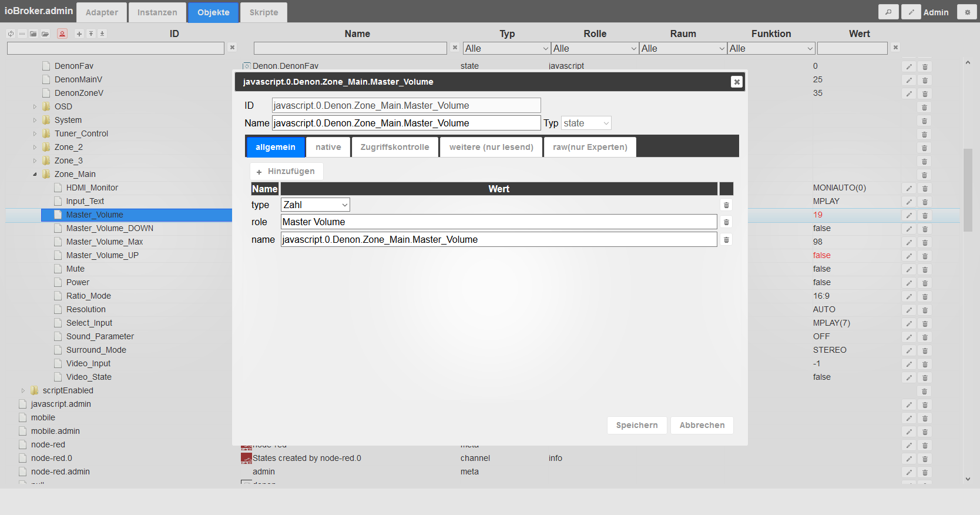Delete the name attribute row via trash icon

726,240
